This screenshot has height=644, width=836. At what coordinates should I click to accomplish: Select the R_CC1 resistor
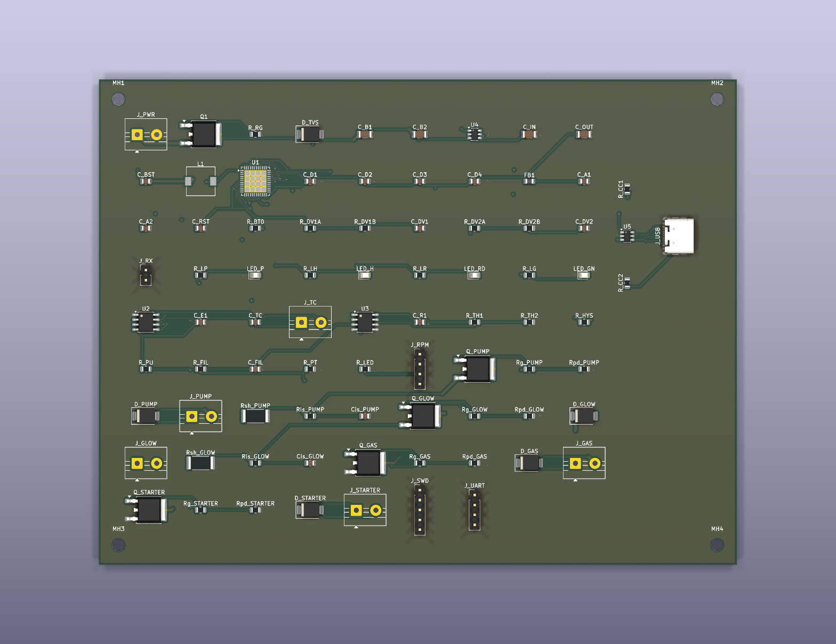point(627,189)
